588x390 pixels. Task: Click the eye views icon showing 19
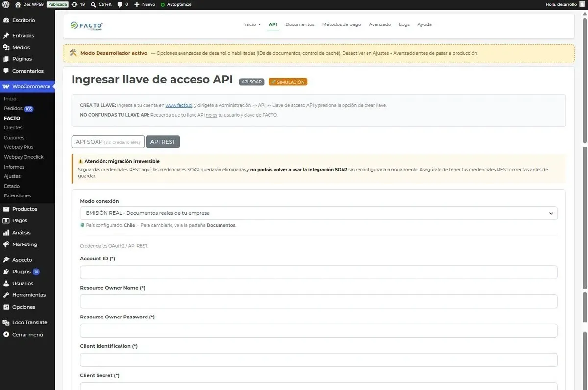coord(74,4)
